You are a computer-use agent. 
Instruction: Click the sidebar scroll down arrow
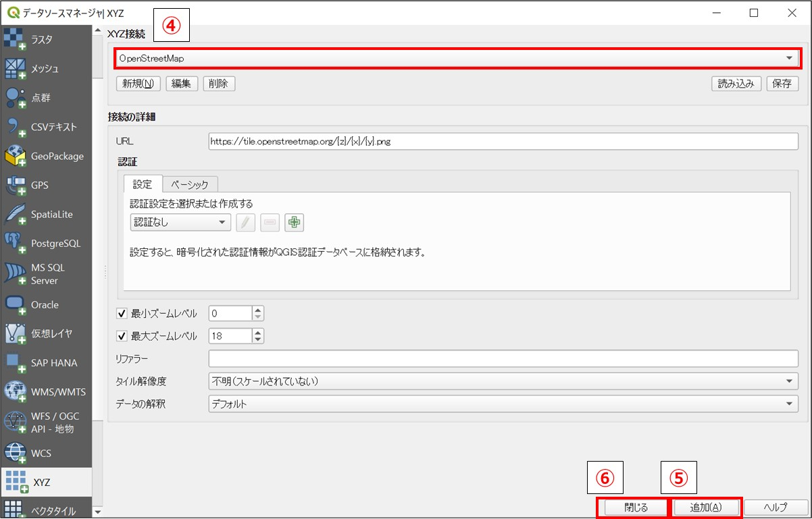point(98,512)
